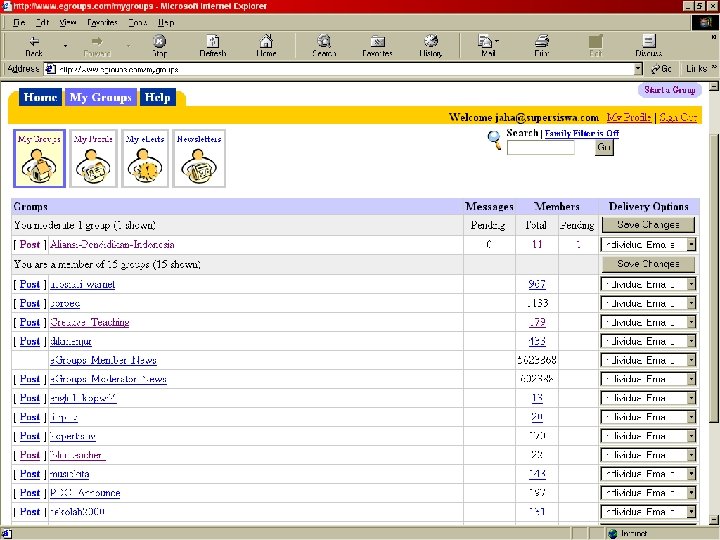This screenshot has height=540, width=720.
Task: Switch to the Help site tab
Action: (x=158, y=97)
